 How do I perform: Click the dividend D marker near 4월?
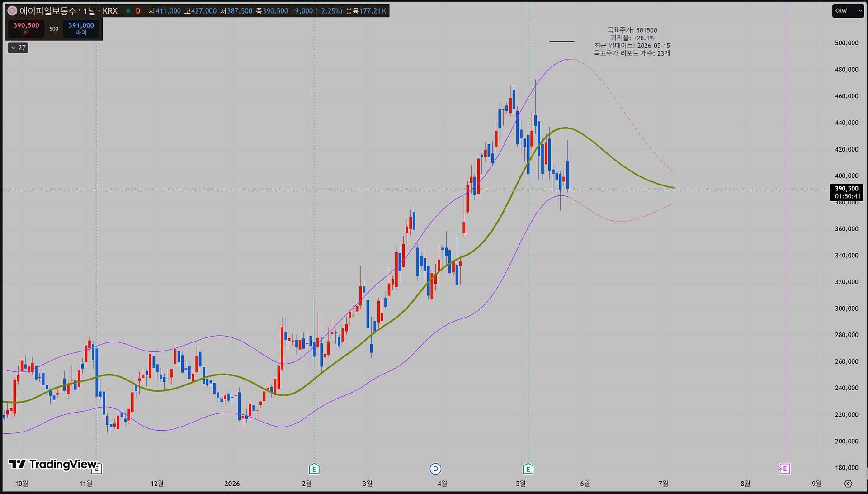click(x=435, y=469)
